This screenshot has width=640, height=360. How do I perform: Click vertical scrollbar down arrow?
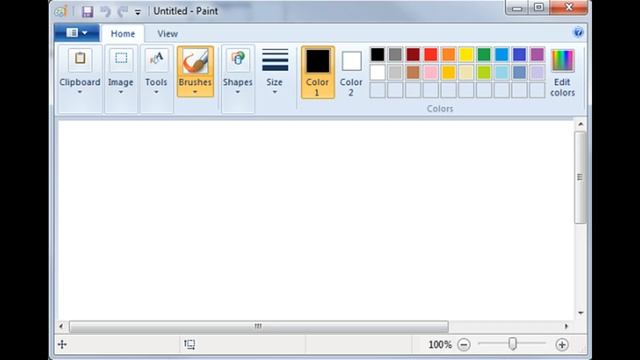(x=580, y=313)
